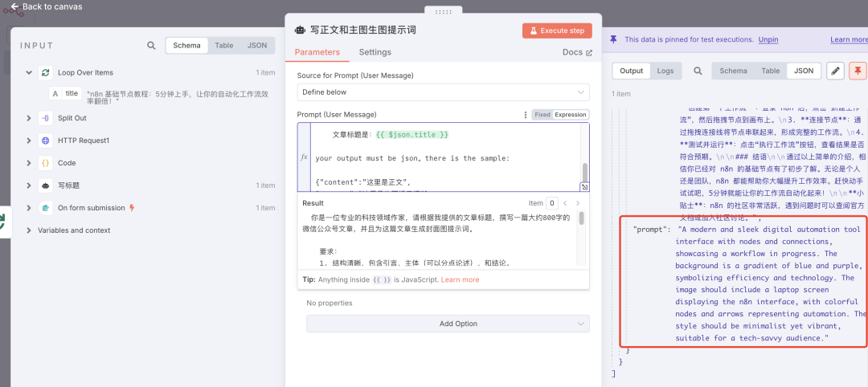This screenshot has width=868, height=387.
Task: Unpin output data with red pin icon
Action: (x=858, y=71)
